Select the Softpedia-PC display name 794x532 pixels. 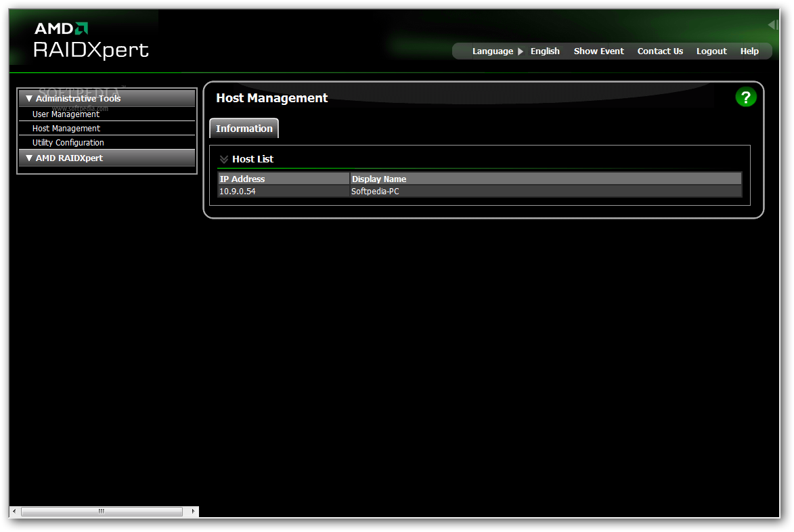click(x=375, y=192)
